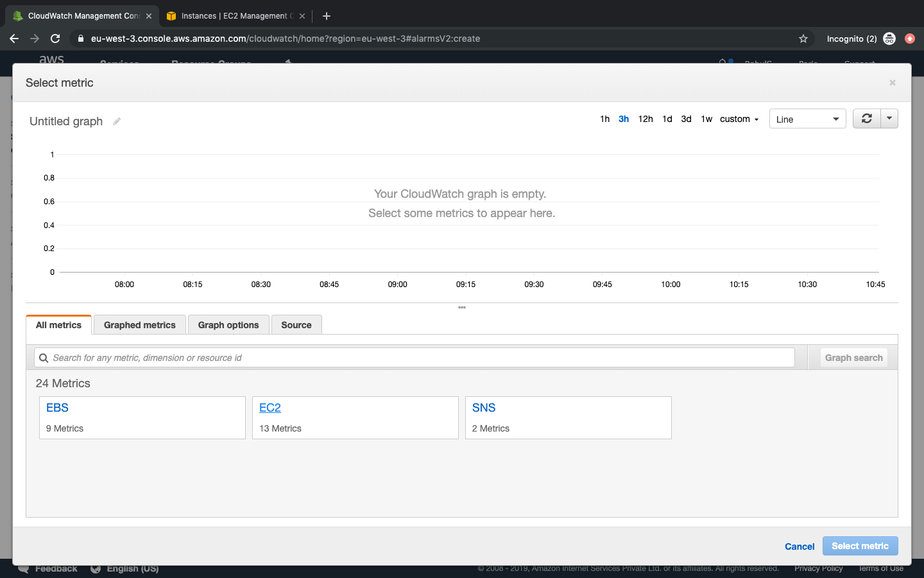924x578 pixels.
Task: Click the pencil icon to rename Untitled graph
Action: (x=117, y=121)
